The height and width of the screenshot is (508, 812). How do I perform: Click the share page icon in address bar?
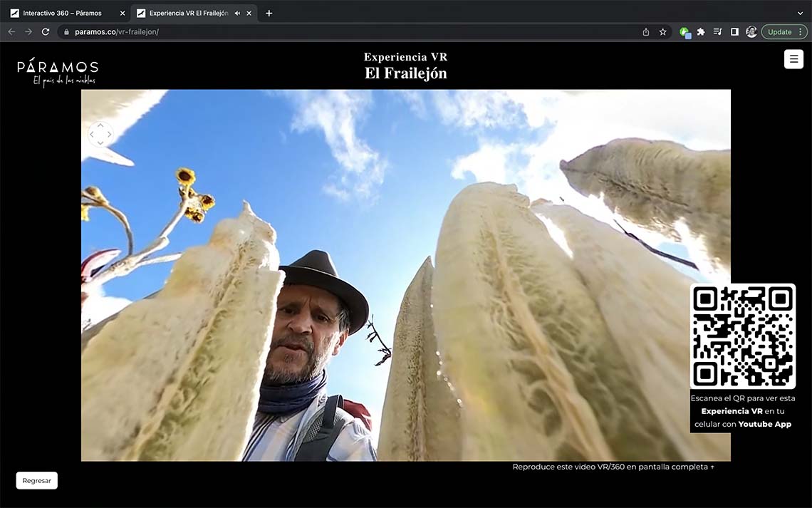(645, 32)
